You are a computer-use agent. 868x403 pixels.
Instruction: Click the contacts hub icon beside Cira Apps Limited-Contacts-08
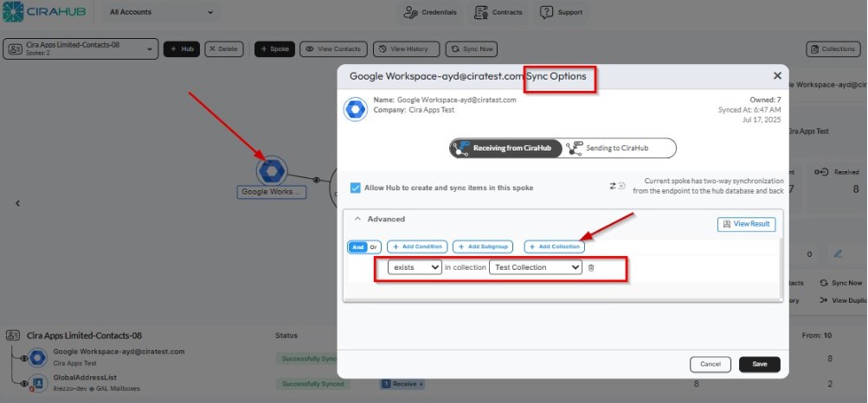[x=13, y=336]
